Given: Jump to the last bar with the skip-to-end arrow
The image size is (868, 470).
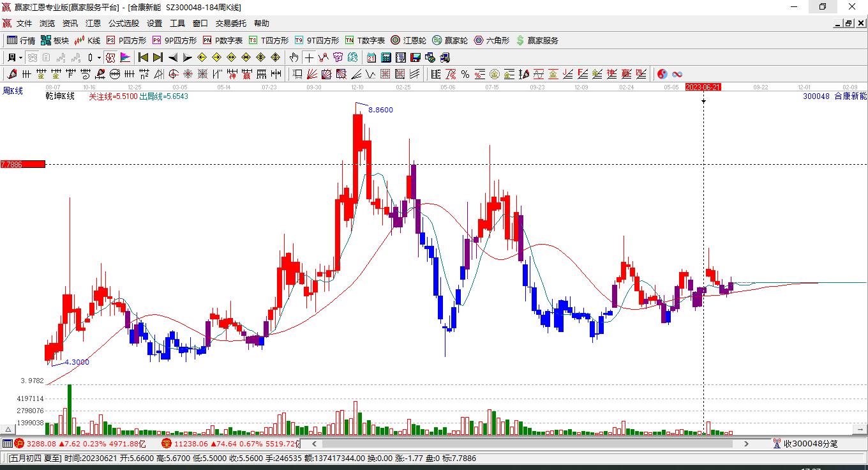Looking at the screenshot, I should click(158, 57).
